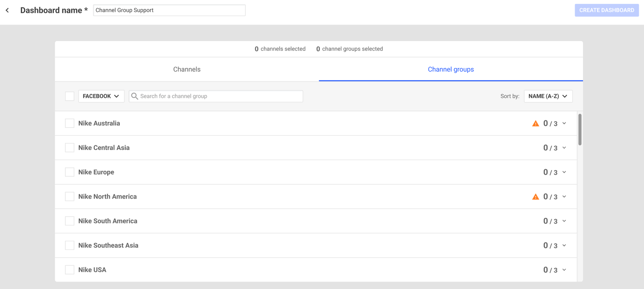The height and width of the screenshot is (289, 644).
Task: Click the 0 / 3 count for Nike Australia
Action: [x=550, y=124]
